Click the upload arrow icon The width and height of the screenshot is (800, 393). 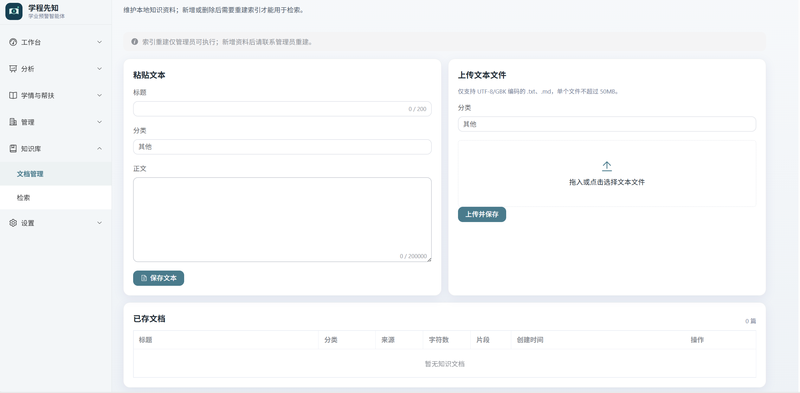(x=607, y=166)
